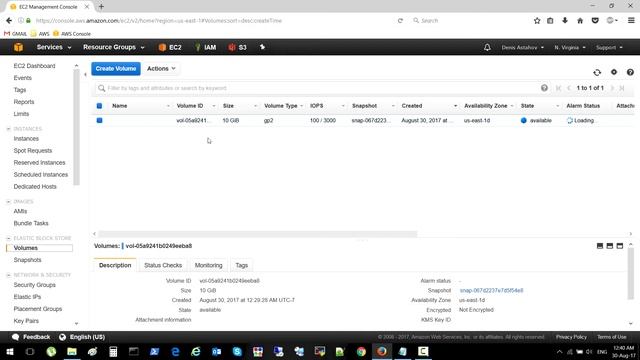Screen dimensions: 640x360
Task: Click the Feedback button
Action: [x=31, y=337]
